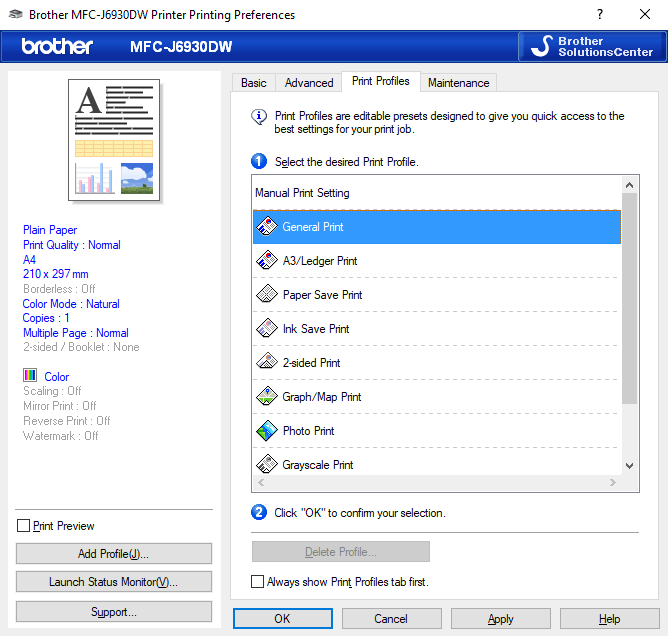This screenshot has width=668, height=636.
Task: Select Manual Print Setting entry
Action: 437,193
